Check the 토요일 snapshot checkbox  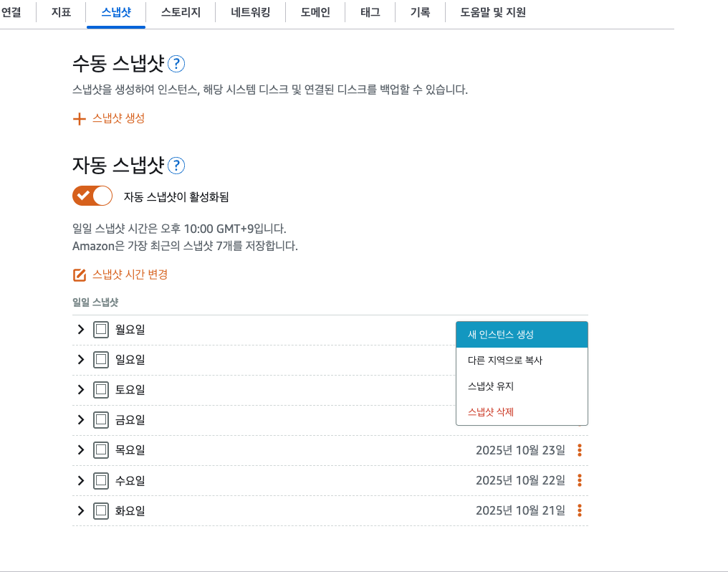[x=101, y=389]
